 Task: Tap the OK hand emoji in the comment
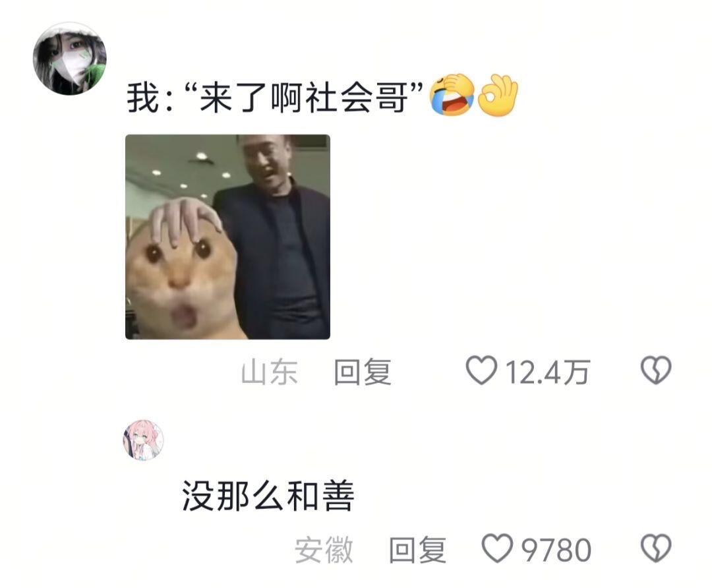coord(498,95)
